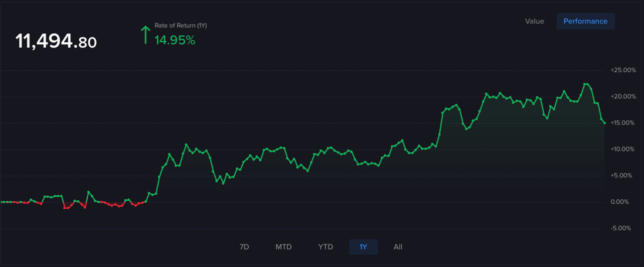Click the +20.00% axis label
644x267 pixels.
623,96
